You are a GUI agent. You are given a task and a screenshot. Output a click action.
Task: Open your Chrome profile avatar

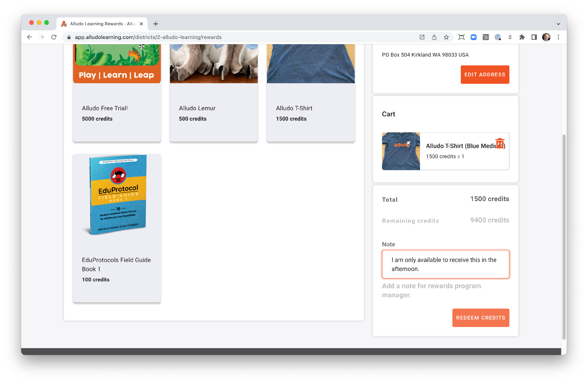[547, 37]
